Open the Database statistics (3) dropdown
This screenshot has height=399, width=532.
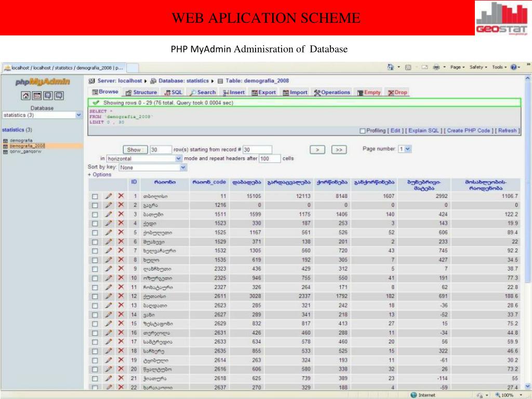coord(42,115)
